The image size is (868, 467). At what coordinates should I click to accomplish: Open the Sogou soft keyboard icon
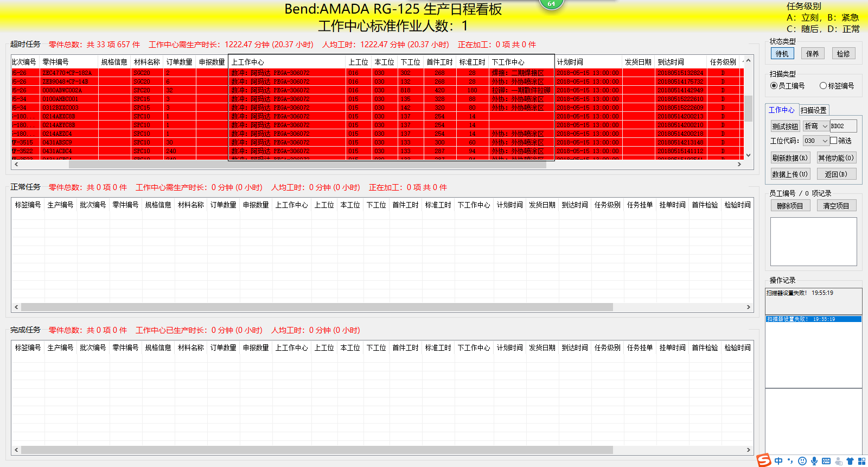point(826,461)
